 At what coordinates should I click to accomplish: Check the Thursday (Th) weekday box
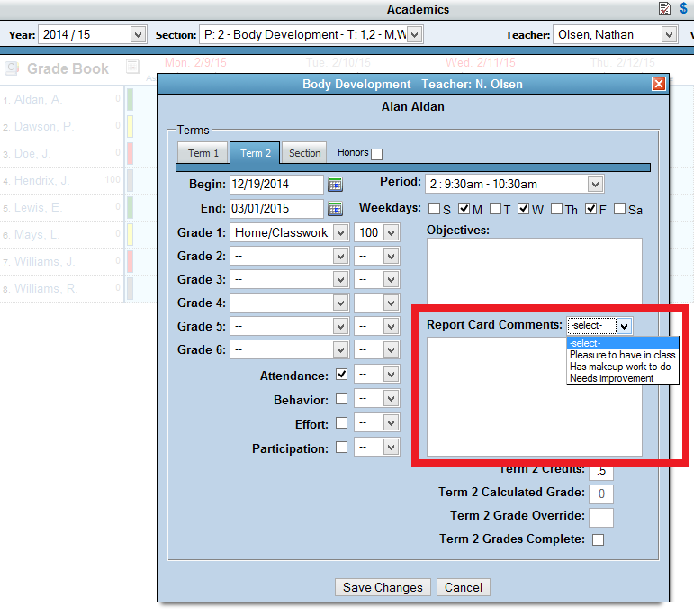pyautogui.click(x=557, y=209)
